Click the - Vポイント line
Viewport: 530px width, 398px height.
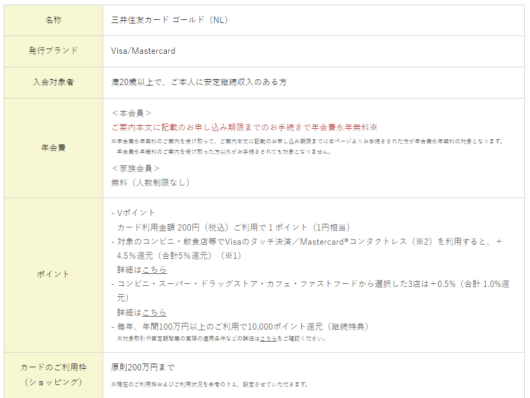coord(133,213)
